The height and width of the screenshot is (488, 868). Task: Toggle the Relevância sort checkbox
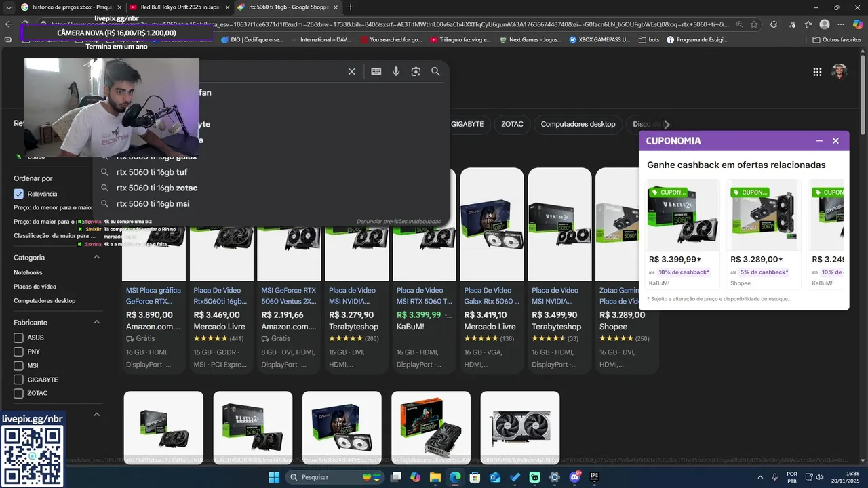18,194
